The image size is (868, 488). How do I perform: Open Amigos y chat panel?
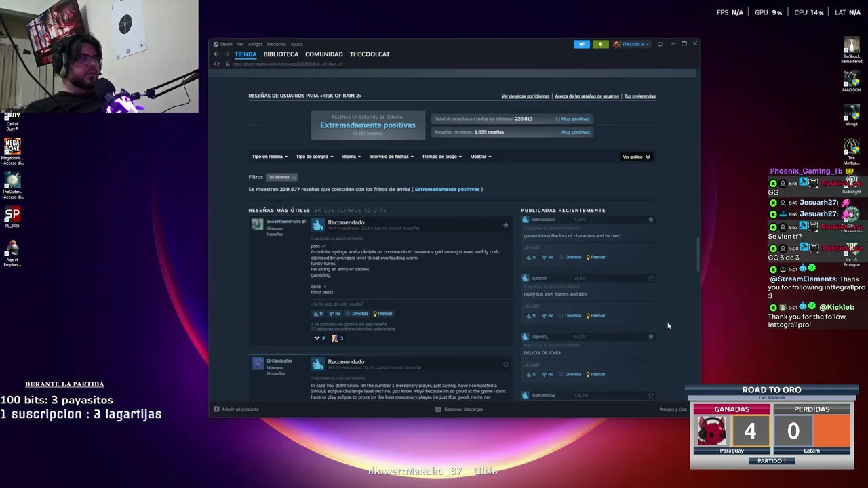[673, 409]
